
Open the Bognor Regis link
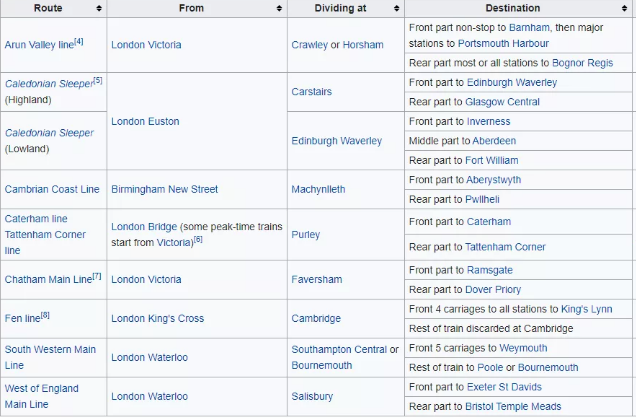[582, 63]
